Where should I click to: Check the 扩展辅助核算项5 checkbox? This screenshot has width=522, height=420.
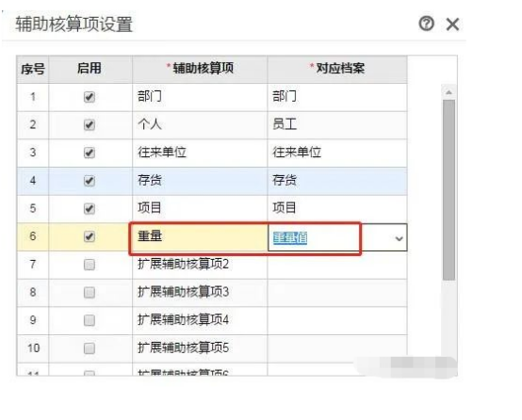tap(90, 348)
